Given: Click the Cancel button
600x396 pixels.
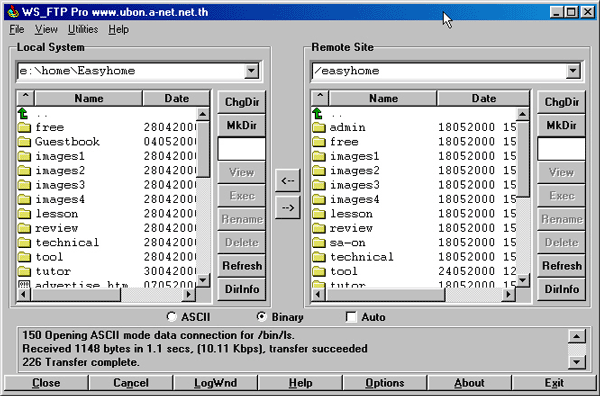Looking at the screenshot, I should (x=130, y=383).
